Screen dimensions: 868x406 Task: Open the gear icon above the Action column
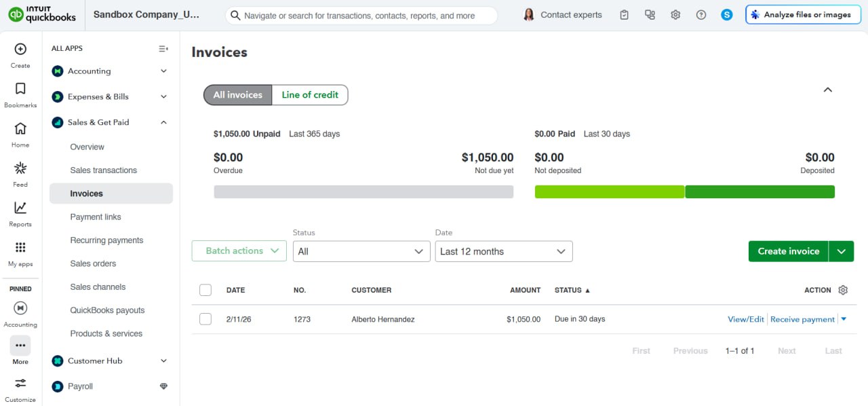click(843, 290)
